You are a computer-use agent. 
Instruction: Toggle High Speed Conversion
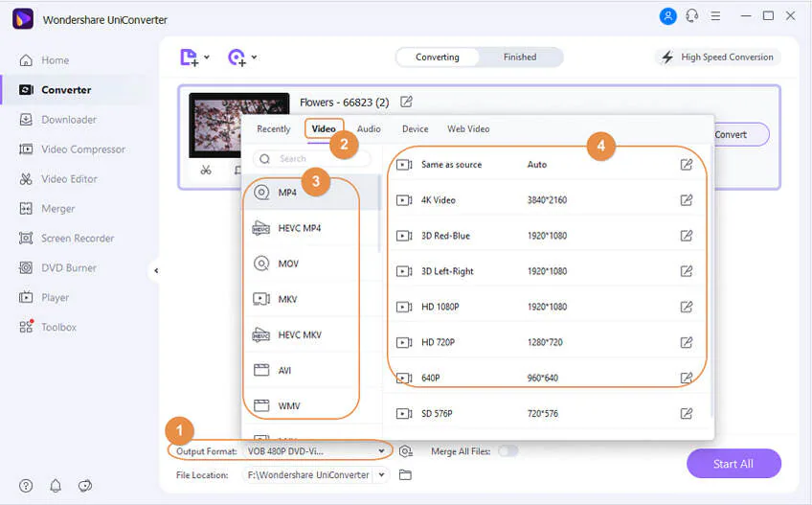point(718,57)
